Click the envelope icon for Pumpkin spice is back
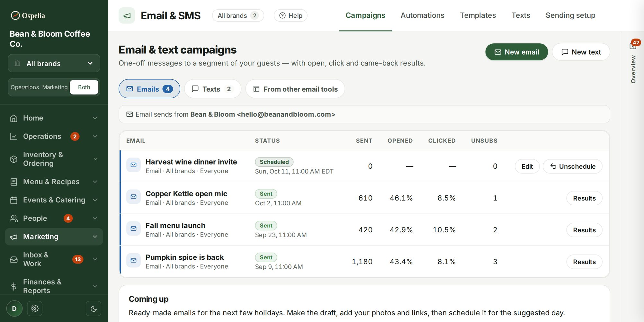644x322 pixels. pos(133,260)
